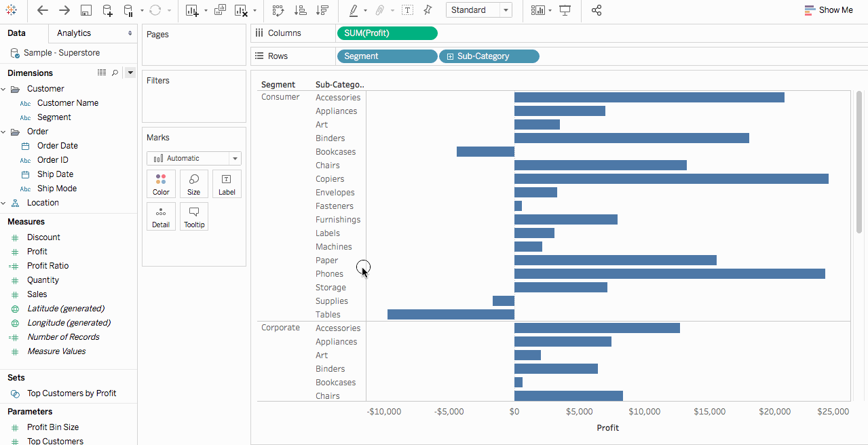Switch to the Data tab

tap(17, 33)
